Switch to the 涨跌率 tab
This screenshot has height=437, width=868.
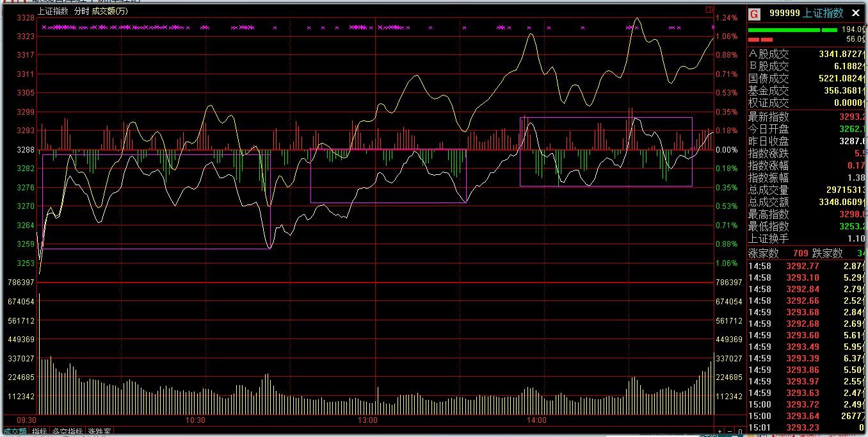[99, 432]
